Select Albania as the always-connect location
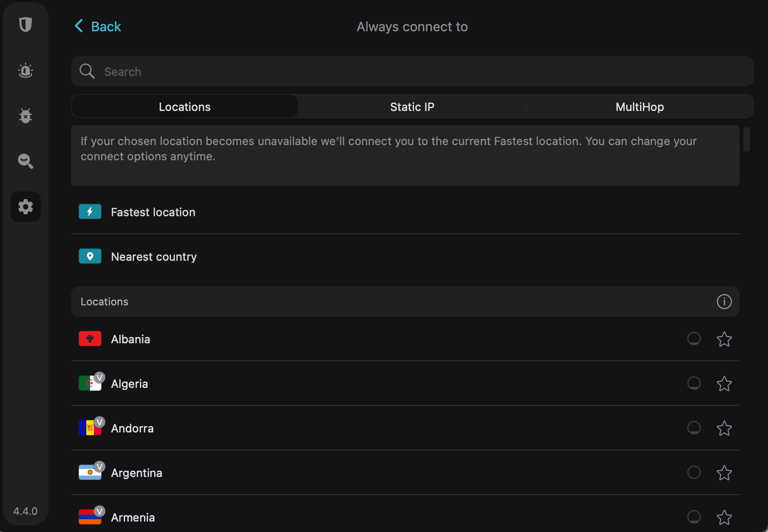The image size is (768, 532). point(694,339)
